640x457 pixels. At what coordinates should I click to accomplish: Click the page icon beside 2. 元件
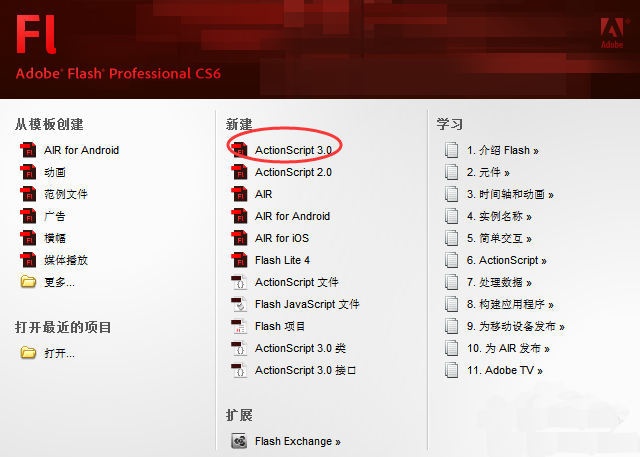point(451,172)
